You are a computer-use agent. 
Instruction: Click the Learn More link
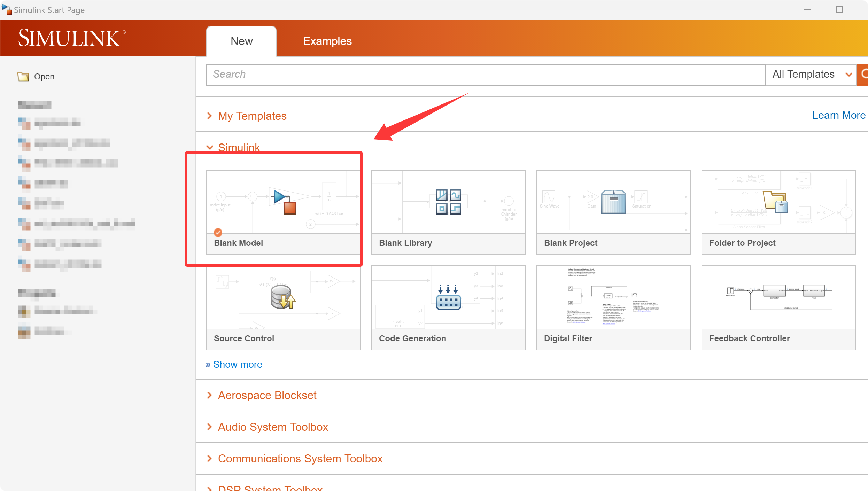[x=838, y=115]
